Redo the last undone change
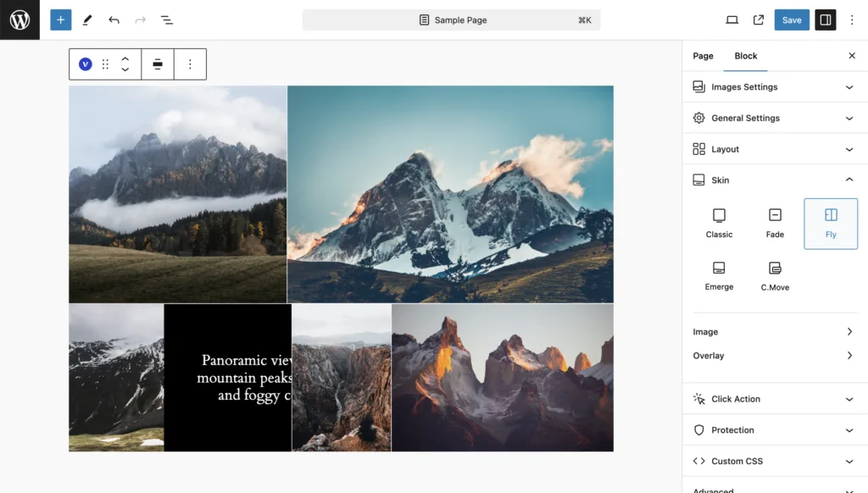 click(140, 20)
